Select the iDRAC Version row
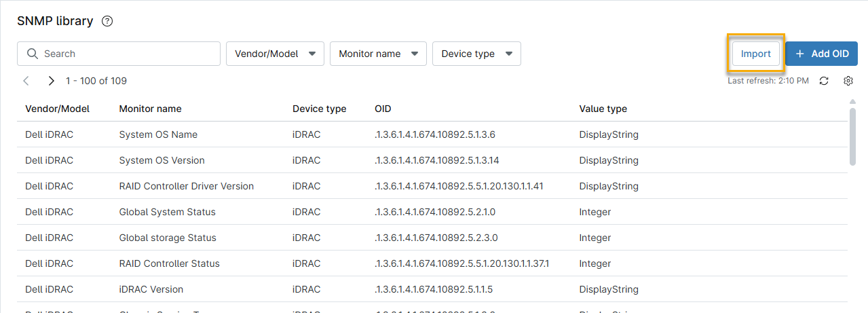 (x=432, y=289)
